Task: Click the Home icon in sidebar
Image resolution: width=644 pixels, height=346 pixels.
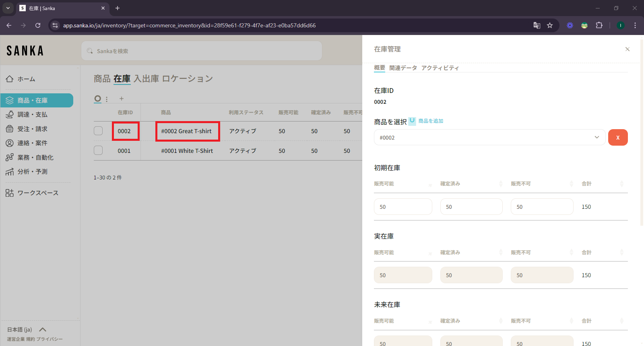Action: click(x=10, y=79)
